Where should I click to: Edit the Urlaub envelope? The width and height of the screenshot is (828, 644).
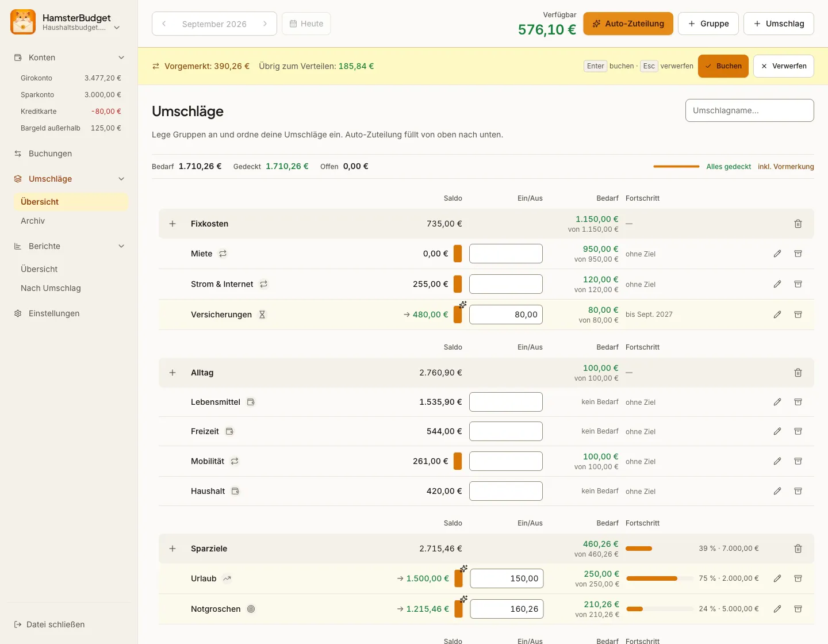click(777, 578)
